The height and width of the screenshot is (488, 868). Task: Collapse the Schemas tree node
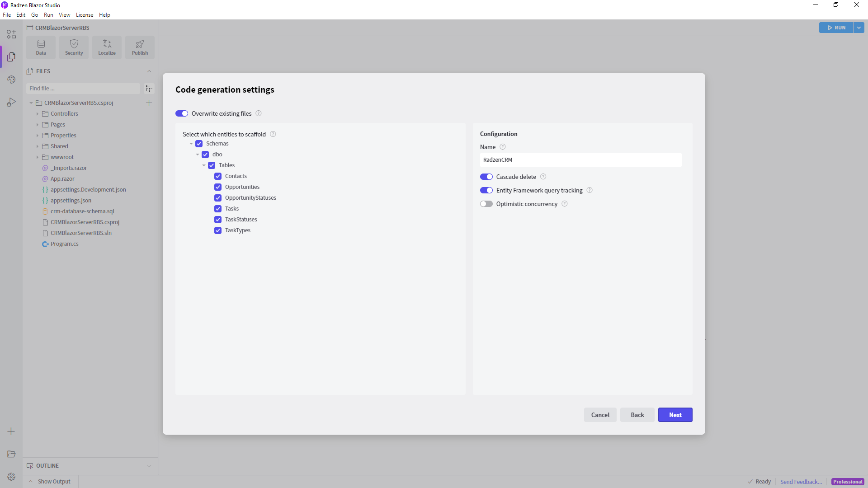pyautogui.click(x=191, y=144)
